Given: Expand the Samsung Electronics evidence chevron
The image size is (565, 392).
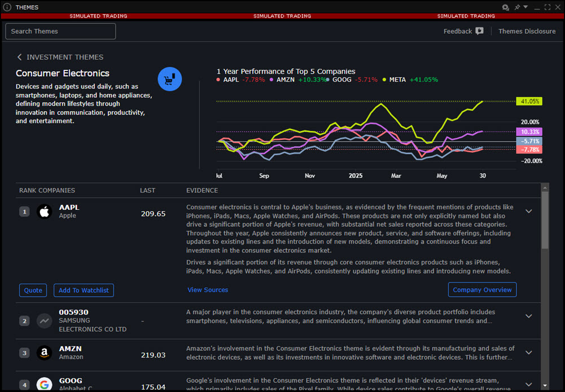Looking at the screenshot, I should [x=529, y=316].
